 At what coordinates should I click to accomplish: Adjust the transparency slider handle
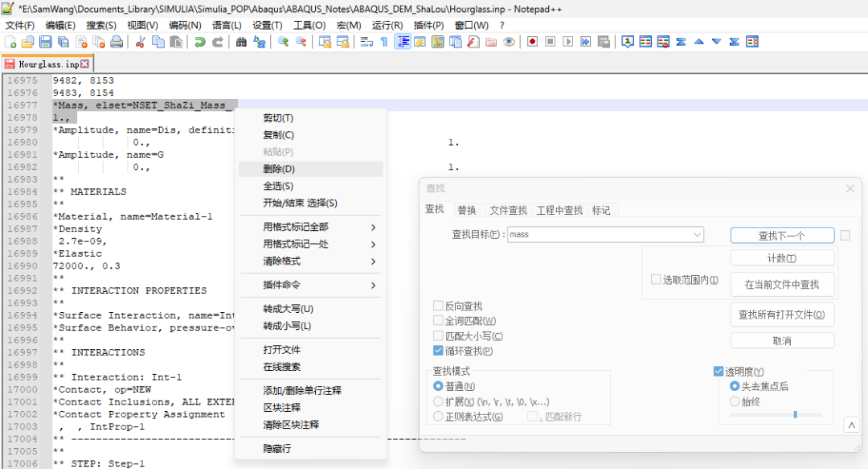tap(796, 414)
